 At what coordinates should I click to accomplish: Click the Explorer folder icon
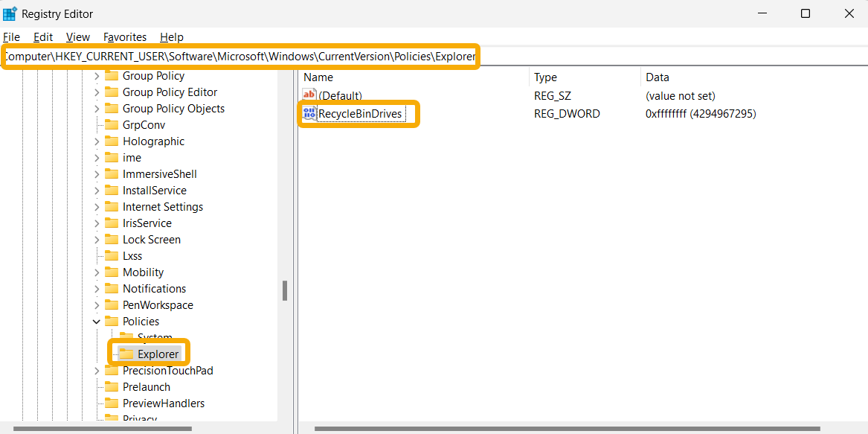pyautogui.click(x=128, y=353)
